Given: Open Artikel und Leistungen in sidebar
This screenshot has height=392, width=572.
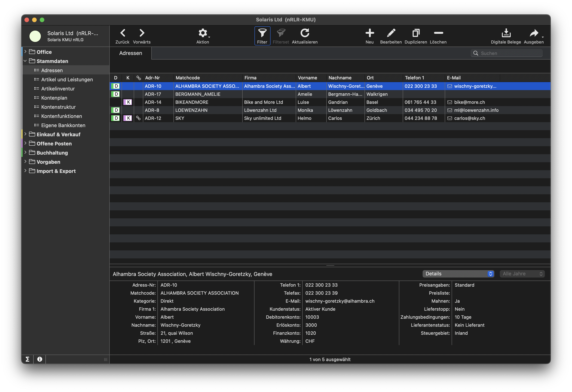Looking at the screenshot, I should (x=67, y=79).
